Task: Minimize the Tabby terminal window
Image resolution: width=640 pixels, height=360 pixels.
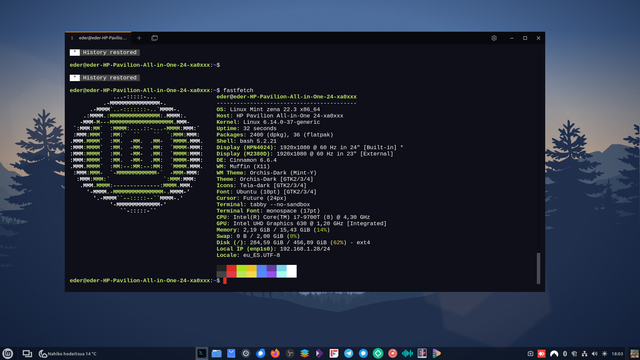Action: [511, 38]
